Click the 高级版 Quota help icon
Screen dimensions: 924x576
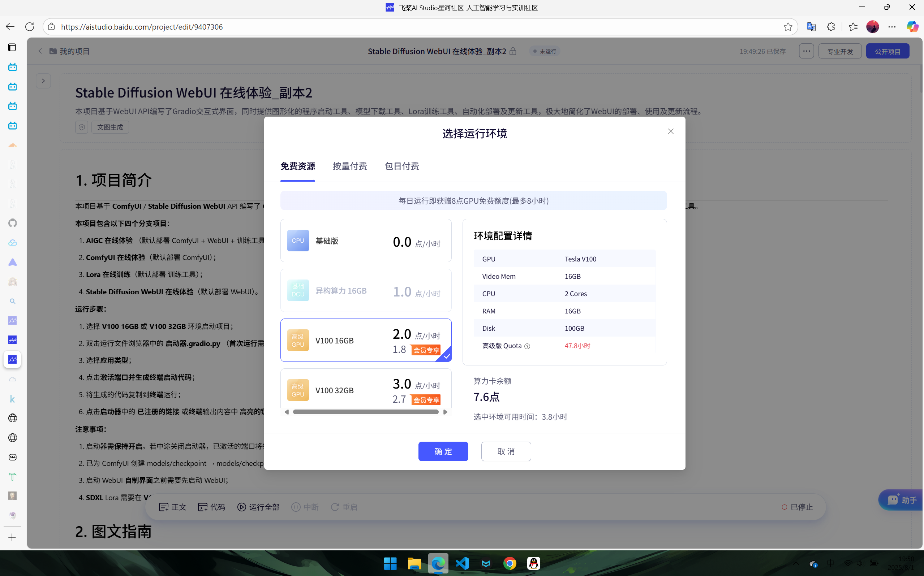pos(527,346)
